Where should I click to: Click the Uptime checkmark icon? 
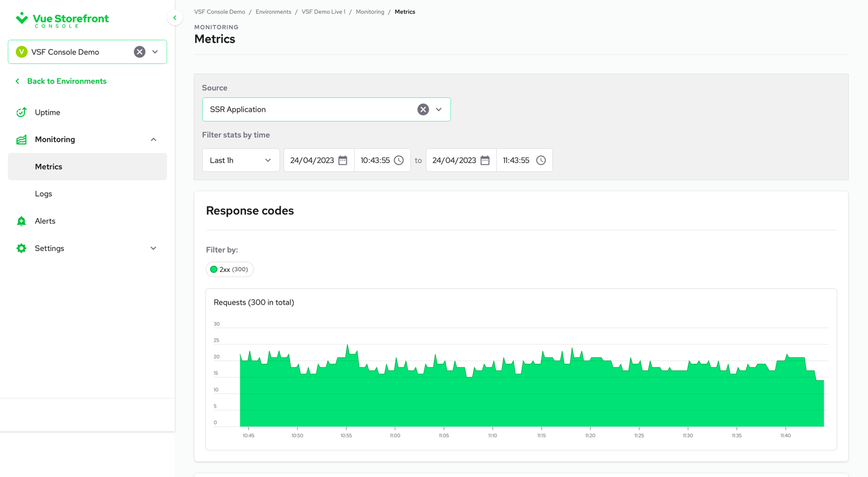[21, 112]
